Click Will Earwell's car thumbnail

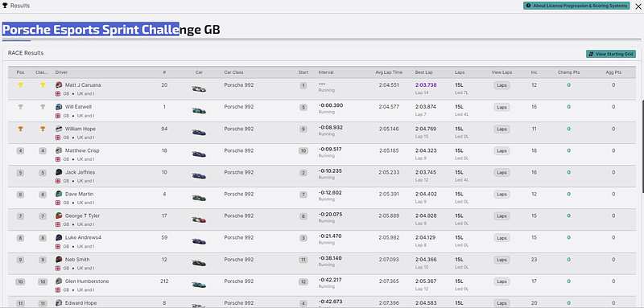point(199,111)
